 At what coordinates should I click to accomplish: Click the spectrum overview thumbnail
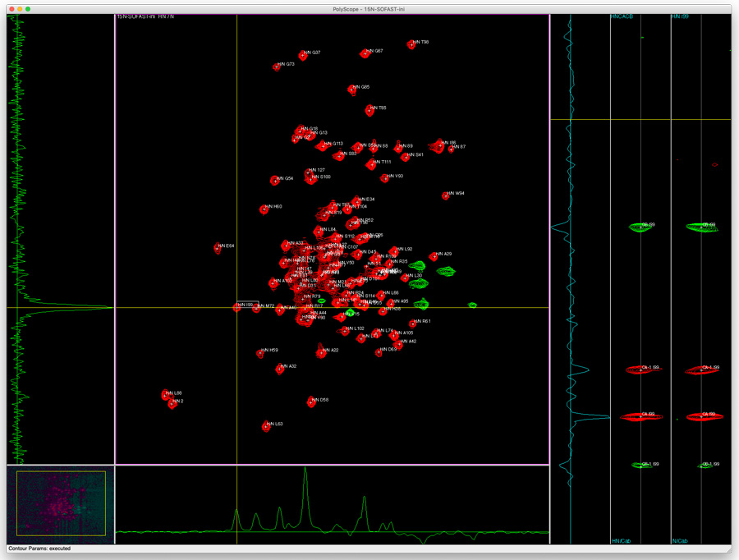tap(60, 503)
